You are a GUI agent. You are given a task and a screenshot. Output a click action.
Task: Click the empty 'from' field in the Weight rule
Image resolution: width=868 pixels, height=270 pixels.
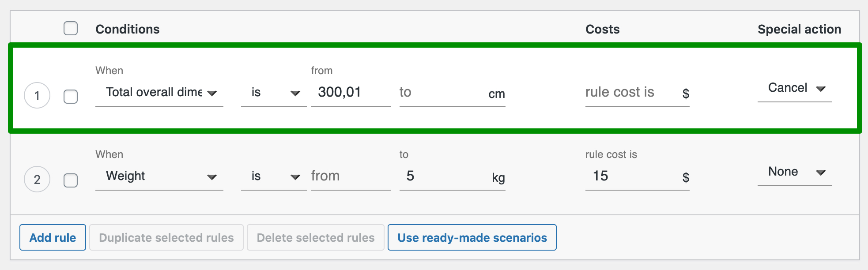tap(351, 176)
